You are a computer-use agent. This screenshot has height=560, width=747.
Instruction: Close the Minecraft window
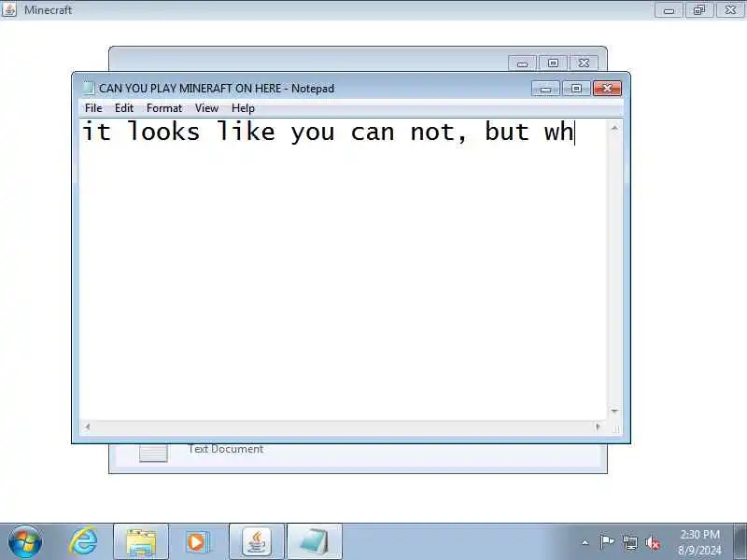tap(730, 10)
